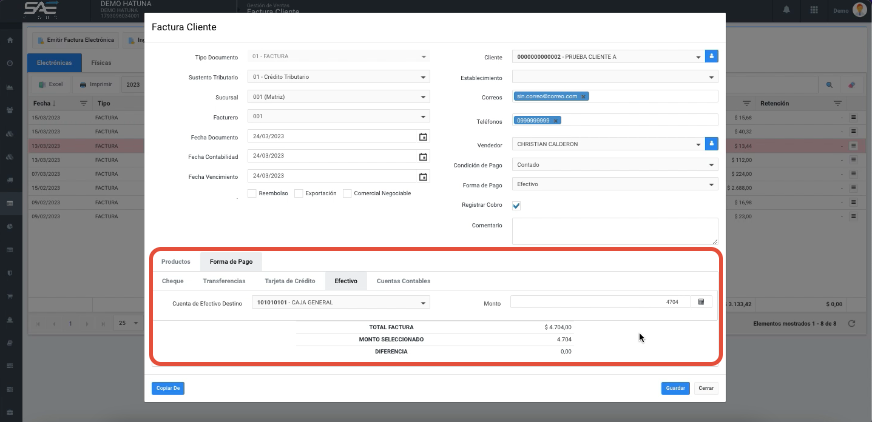The height and width of the screenshot is (422, 872).
Task: Remove the email tag sin.correo@correo.com
Action: click(583, 97)
